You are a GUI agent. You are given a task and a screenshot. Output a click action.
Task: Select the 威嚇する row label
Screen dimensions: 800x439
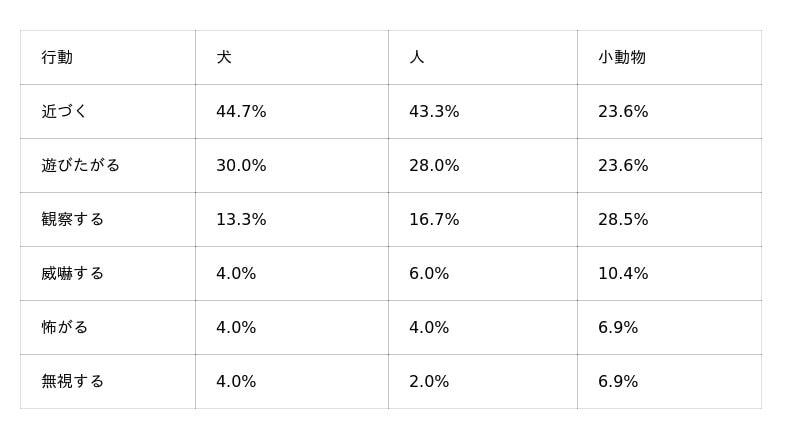(73, 273)
